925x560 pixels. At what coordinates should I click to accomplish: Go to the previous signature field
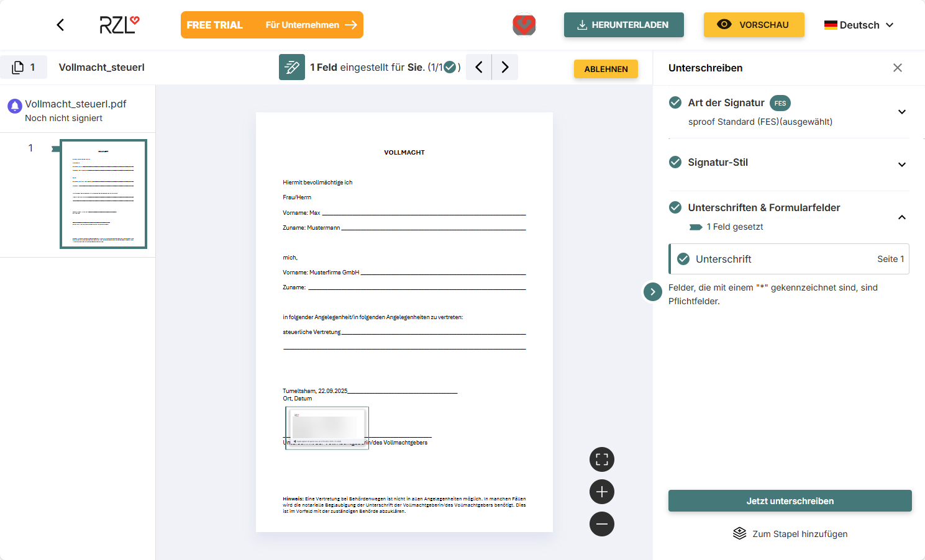tap(479, 67)
